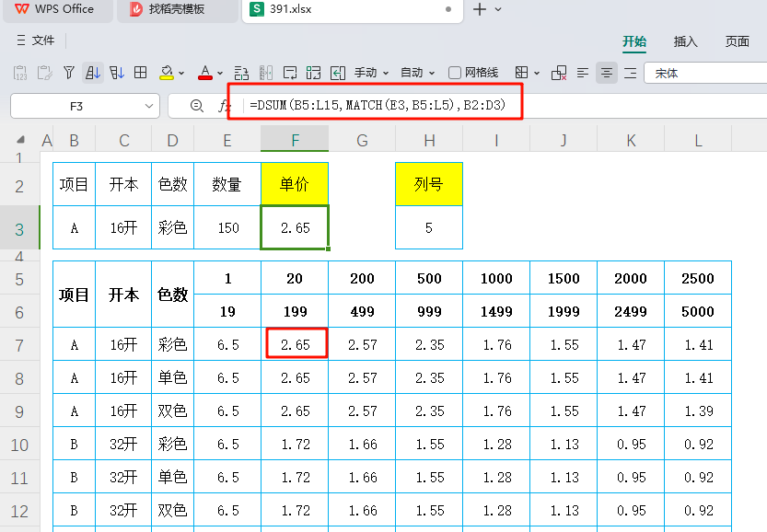Image resolution: width=767 pixels, height=532 pixels.
Task: Click the red-boxed 2.65 in row 7
Action: tap(296, 343)
